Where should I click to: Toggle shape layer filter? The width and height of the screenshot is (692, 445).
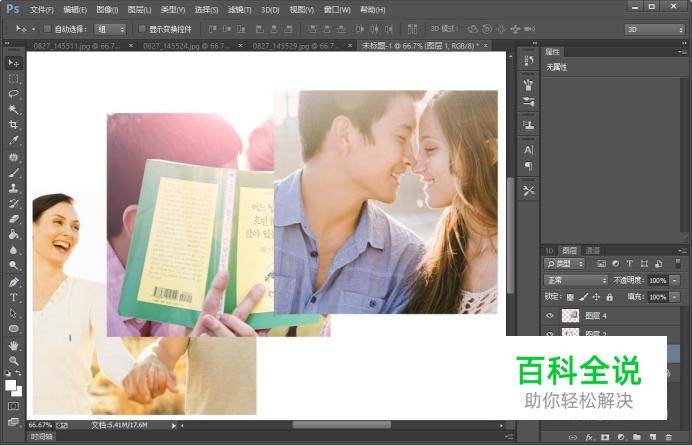pyautogui.click(x=644, y=264)
